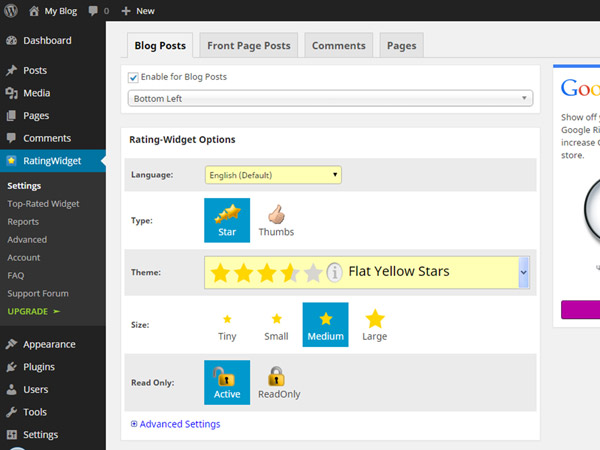This screenshot has width=600, height=450.
Task: Select the Medium star size
Action: pos(325,325)
